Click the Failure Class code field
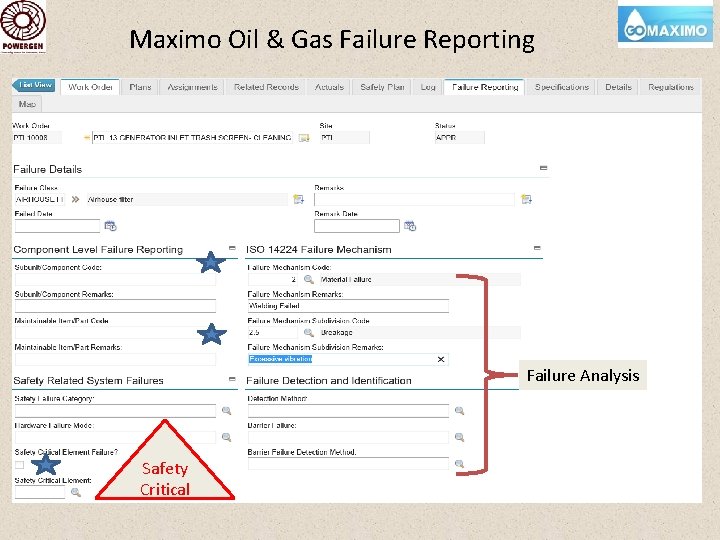This screenshot has width=720, height=540. tap(40, 199)
